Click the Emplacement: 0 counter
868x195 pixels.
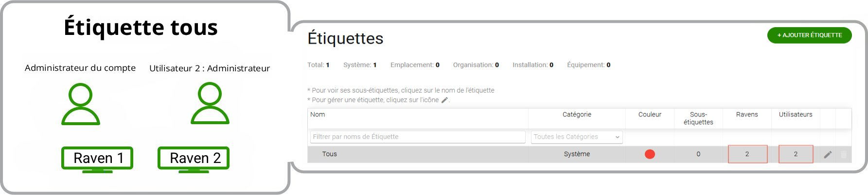pos(415,65)
